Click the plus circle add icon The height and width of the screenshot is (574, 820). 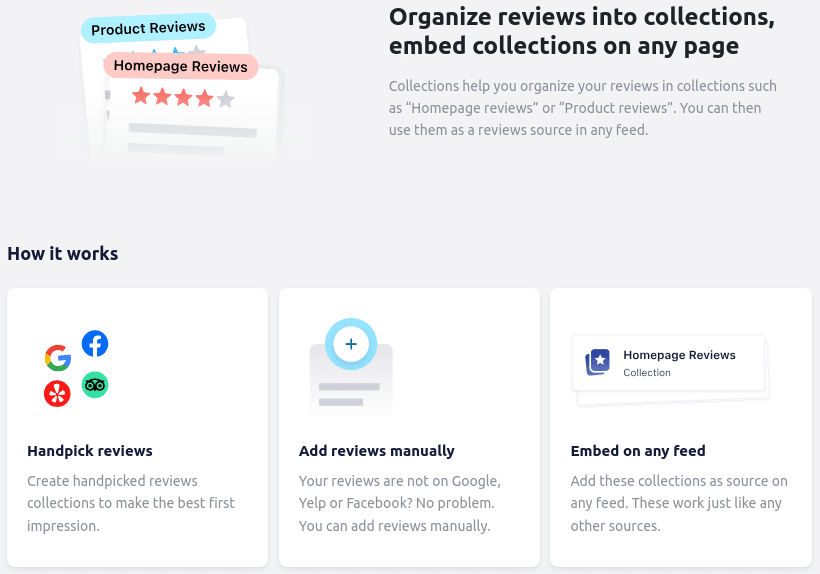click(350, 344)
